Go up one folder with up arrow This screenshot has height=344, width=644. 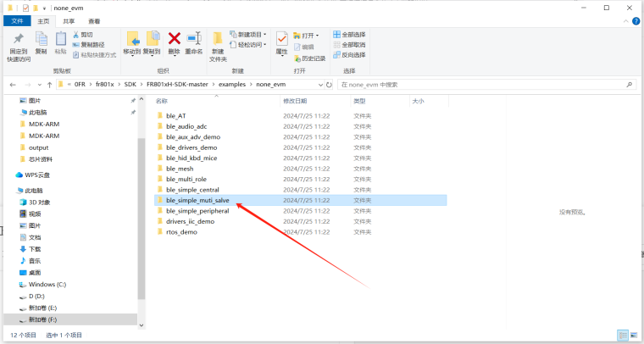[49, 86]
